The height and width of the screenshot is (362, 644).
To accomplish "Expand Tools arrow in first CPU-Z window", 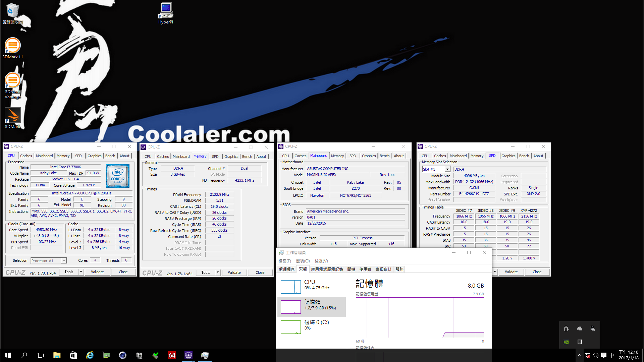I will [81, 272].
